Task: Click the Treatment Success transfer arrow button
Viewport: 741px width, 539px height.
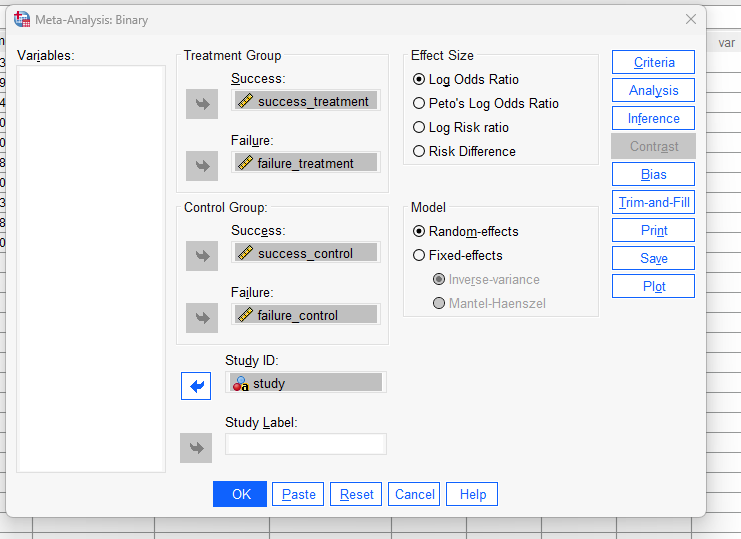Action: pyautogui.click(x=202, y=103)
